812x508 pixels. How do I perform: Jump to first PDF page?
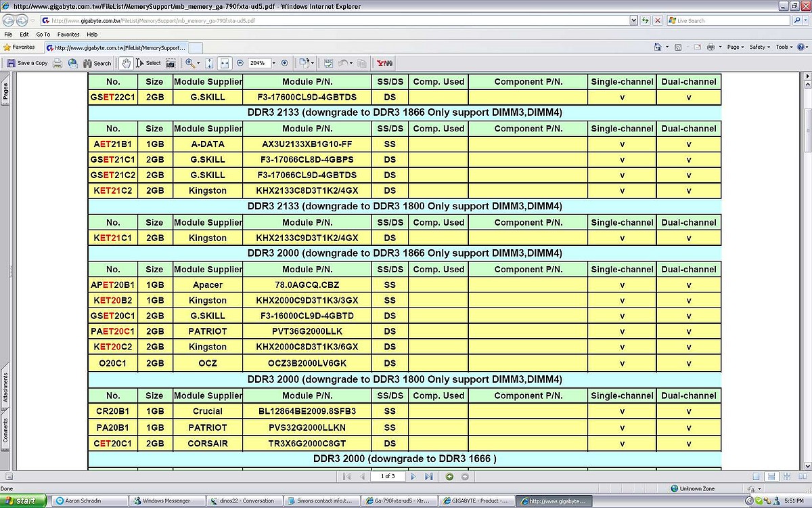click(347, 477)
